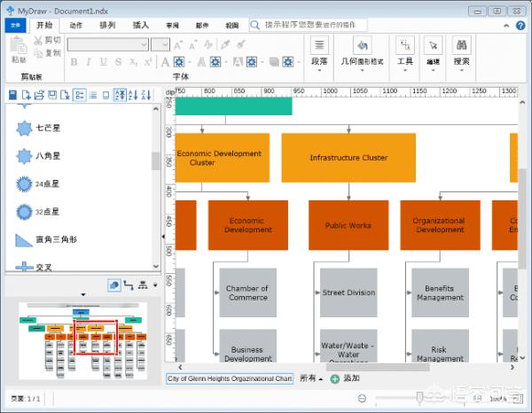This screenshot has height=413, width=532.
Task: Click the 添加 add page button
Action: 345,378
